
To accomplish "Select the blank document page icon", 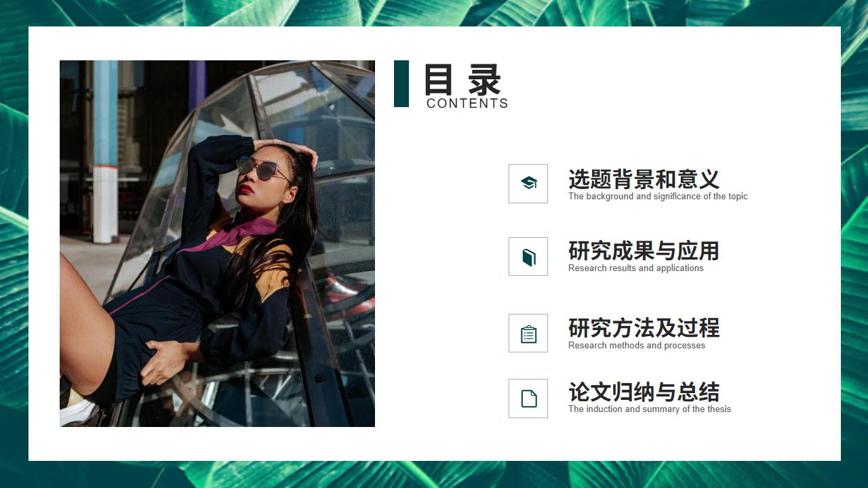I will pyautogui.click(x=528, y=399).
